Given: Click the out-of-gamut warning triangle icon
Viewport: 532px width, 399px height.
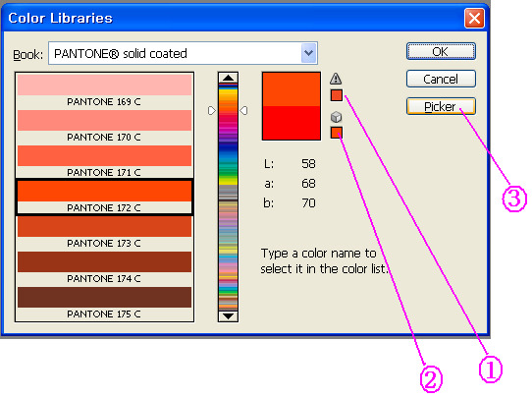Looking at the screenshot, I should (336, 79).
